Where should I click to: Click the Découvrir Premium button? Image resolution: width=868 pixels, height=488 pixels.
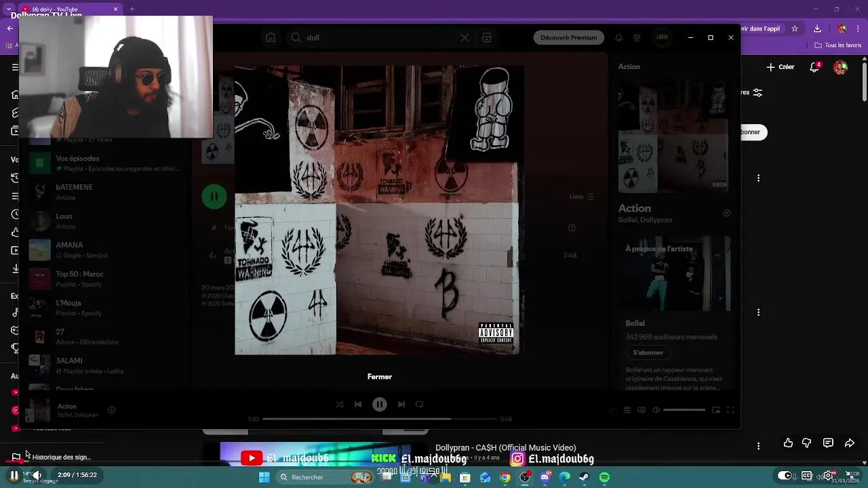569,38
